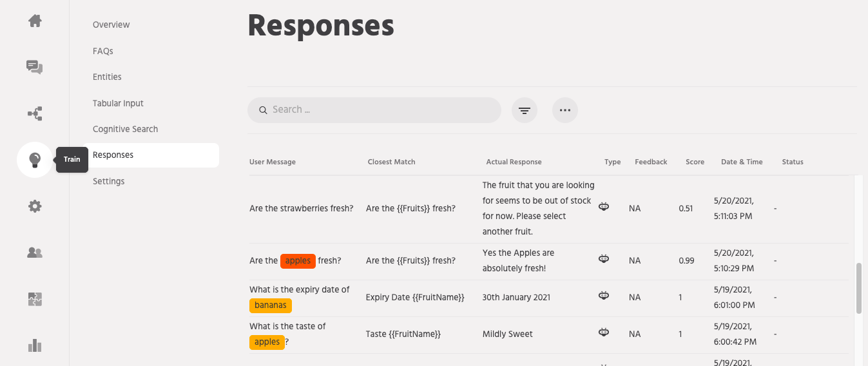Open Tabular Input section

coord(118,103)
